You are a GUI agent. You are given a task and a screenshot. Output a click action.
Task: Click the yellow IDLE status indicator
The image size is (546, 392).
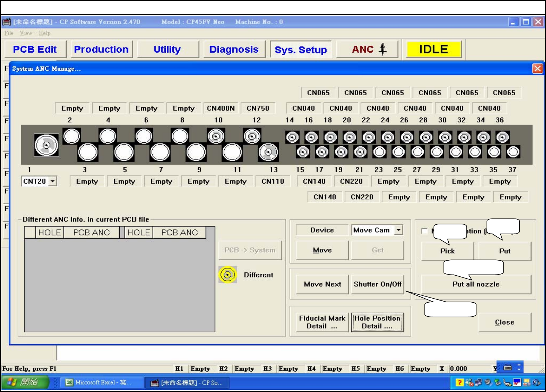(433, 49)
